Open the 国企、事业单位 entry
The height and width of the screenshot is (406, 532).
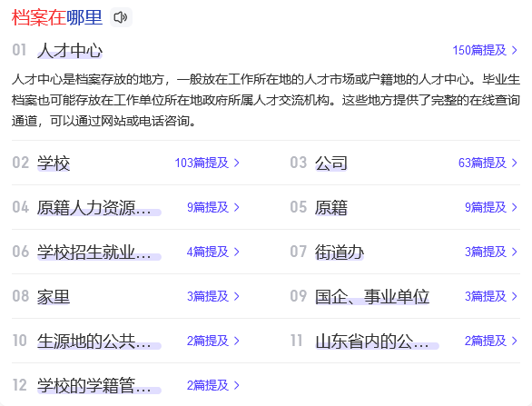(x=372, y=296)
